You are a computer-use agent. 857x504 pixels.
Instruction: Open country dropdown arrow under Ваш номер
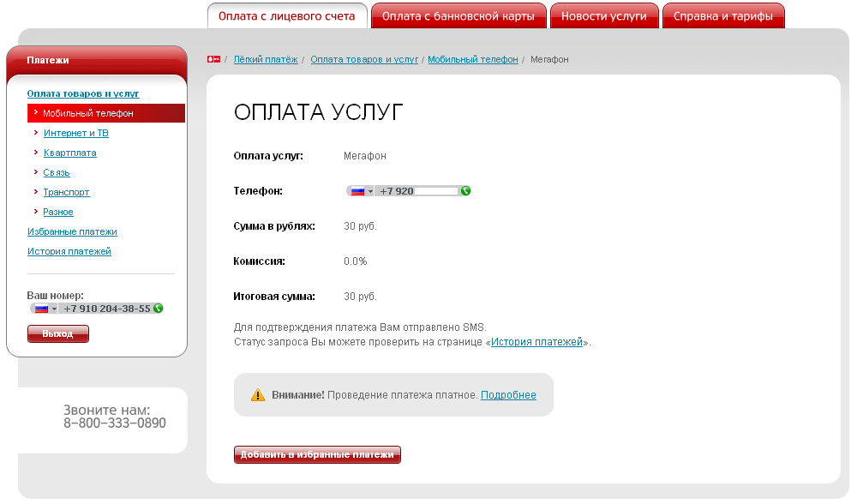[x=54, y=309]
